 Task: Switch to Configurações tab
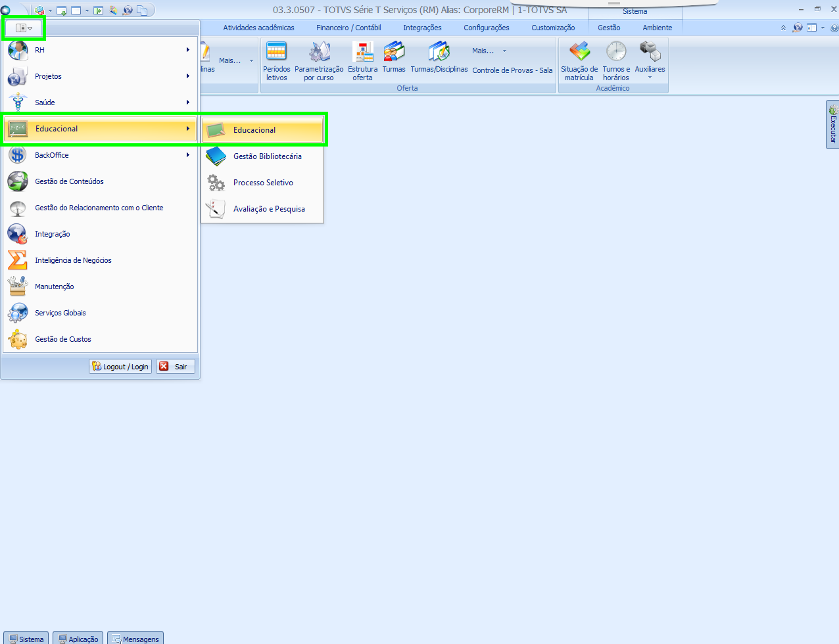(x=487, y=28)
